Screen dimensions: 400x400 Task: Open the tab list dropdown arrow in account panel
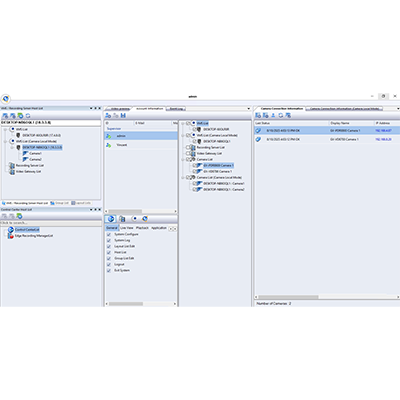(x=248, y=109)
